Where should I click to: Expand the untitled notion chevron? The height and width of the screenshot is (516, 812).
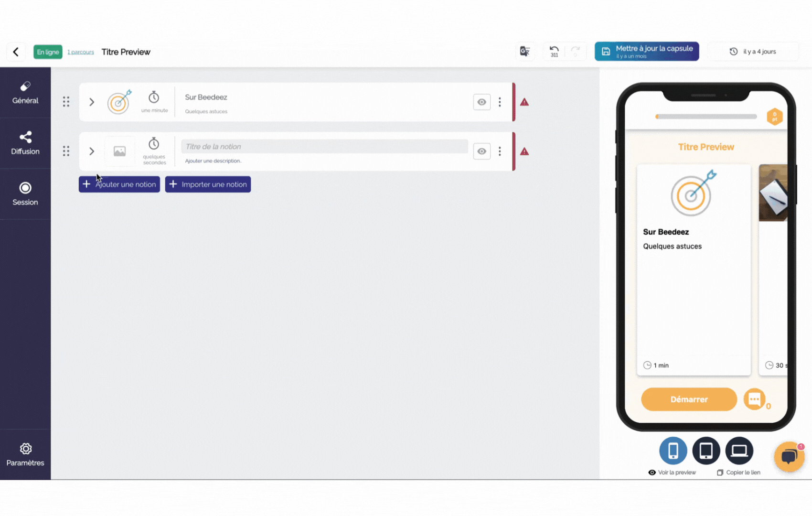[92, 151]
